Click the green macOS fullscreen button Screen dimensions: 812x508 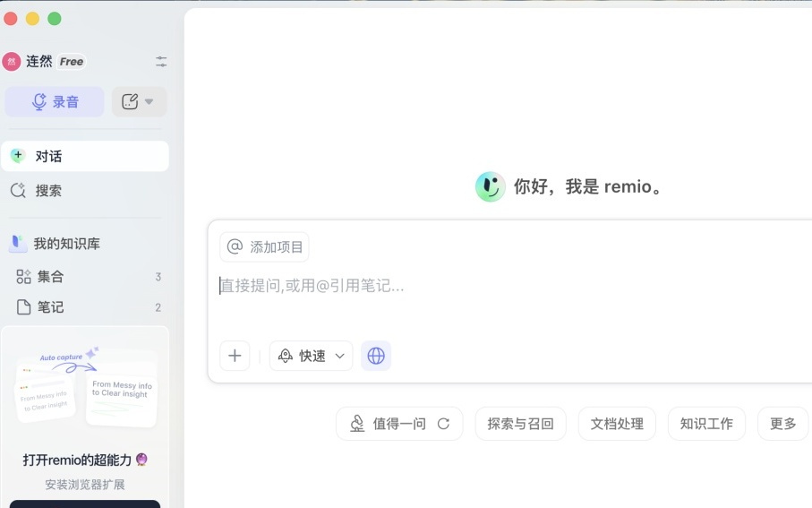tap(55, 19)
